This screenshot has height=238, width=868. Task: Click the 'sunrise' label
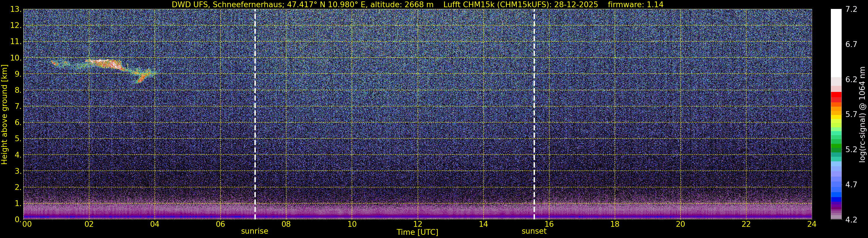tap(255, 231)
